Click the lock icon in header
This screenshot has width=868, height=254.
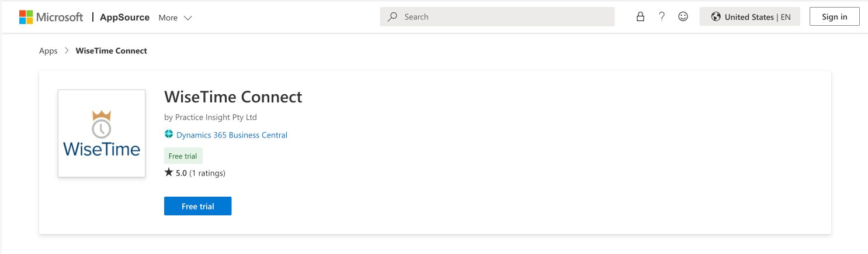(x=640, y=17)
